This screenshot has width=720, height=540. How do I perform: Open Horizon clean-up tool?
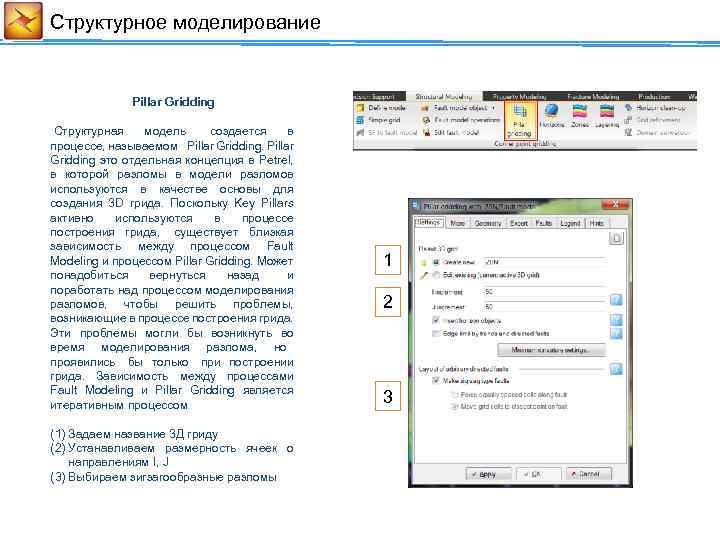[656, 108]
